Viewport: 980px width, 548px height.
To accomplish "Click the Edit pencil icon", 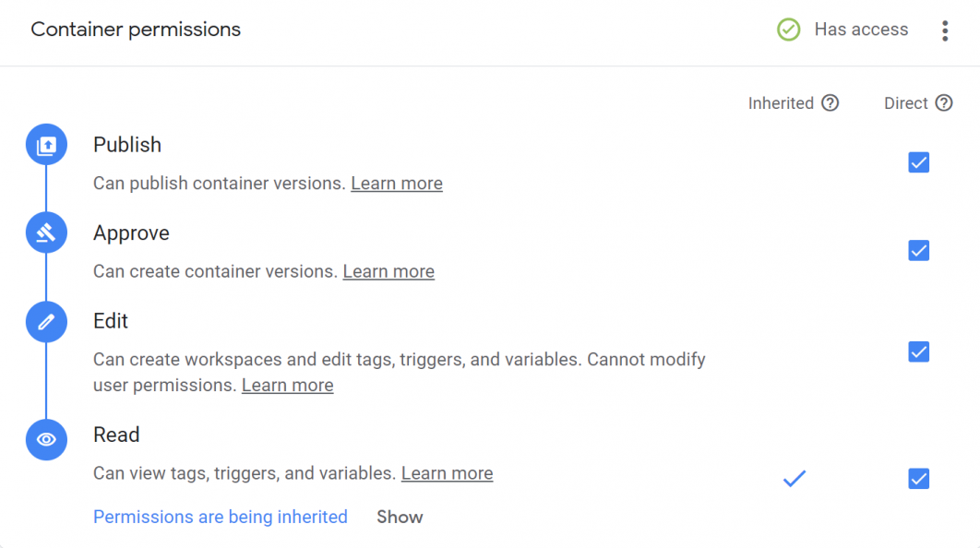I will click(46, 321).
